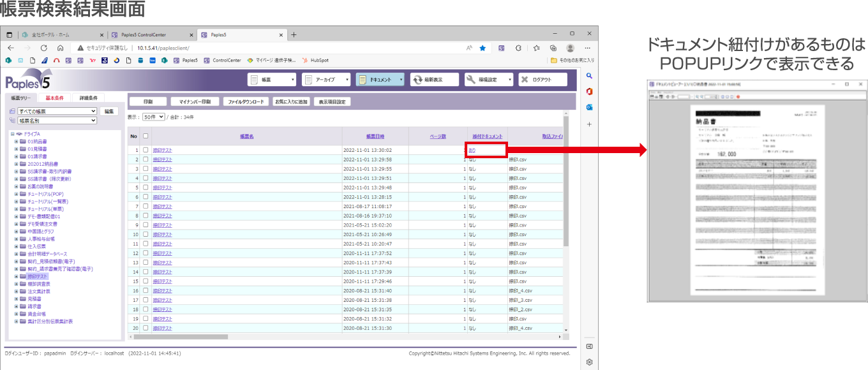Viewport: 868px width, 370px height.
Task: Collapse the ドライブA tree root
Action: click(12, 134)
